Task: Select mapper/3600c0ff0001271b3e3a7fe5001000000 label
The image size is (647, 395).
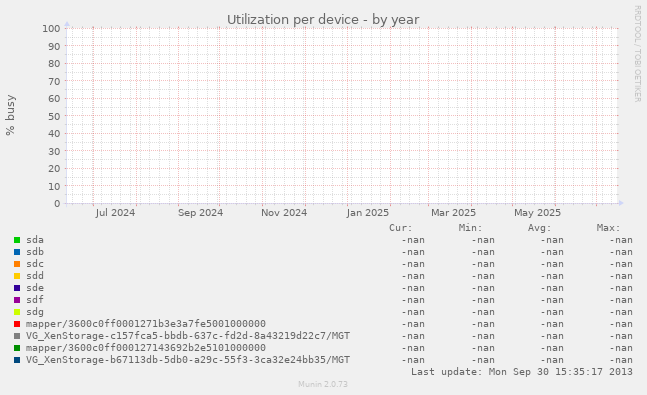Action: point(146,324)
